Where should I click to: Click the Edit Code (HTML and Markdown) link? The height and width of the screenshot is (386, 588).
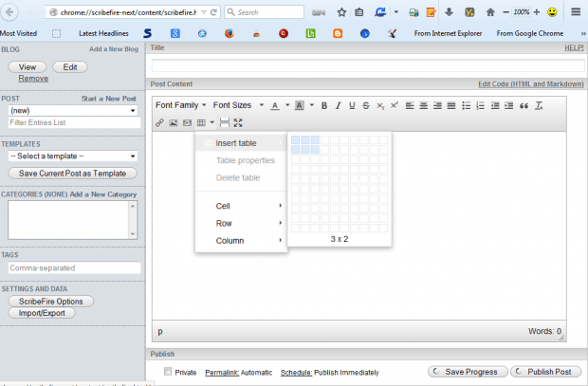530,83
